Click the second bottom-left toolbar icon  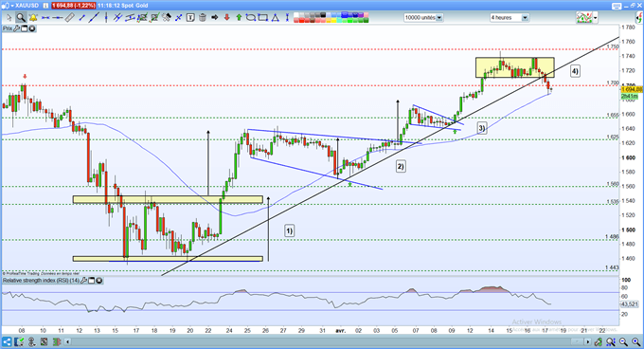click(x=19, y=341)
